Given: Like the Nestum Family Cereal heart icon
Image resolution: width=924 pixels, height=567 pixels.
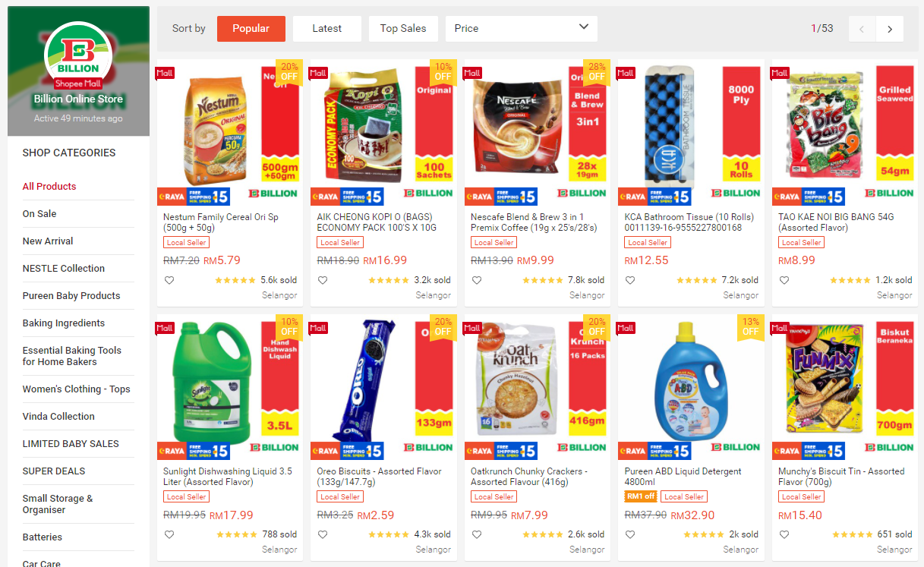Looking at the screenshot, I should click(x=169, y=280).
